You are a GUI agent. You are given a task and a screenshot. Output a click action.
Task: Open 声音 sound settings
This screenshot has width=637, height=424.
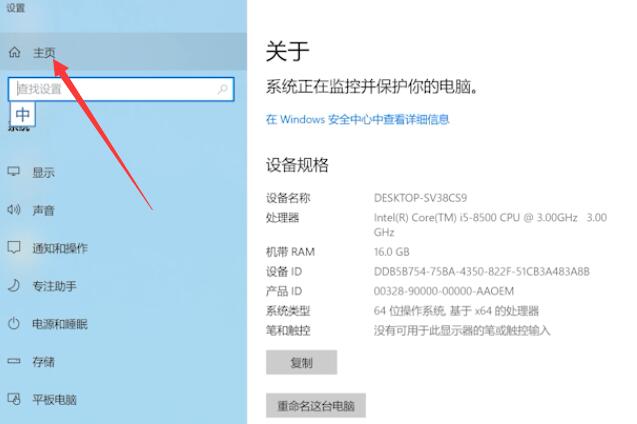pos(43,210)
